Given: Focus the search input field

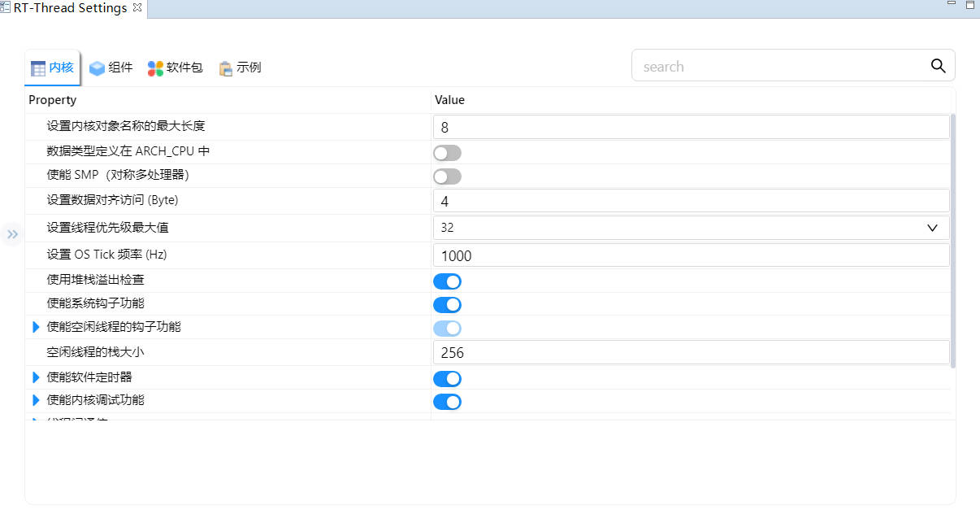Looking at the screenshot, I should tap(780, 66).
